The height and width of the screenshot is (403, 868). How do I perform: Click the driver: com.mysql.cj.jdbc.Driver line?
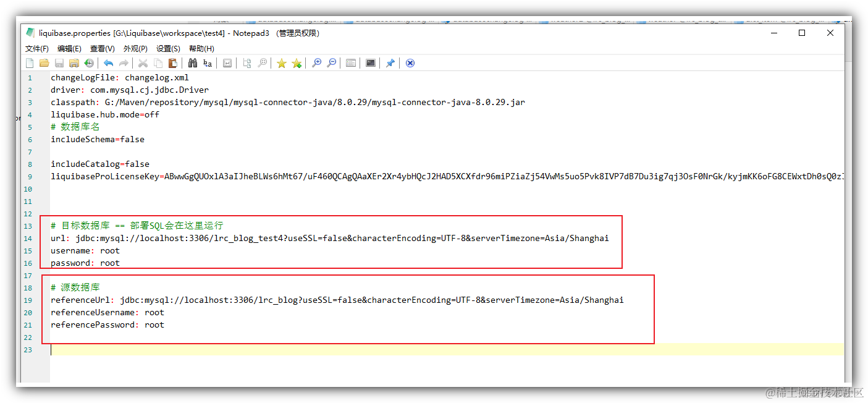(130, 90)
